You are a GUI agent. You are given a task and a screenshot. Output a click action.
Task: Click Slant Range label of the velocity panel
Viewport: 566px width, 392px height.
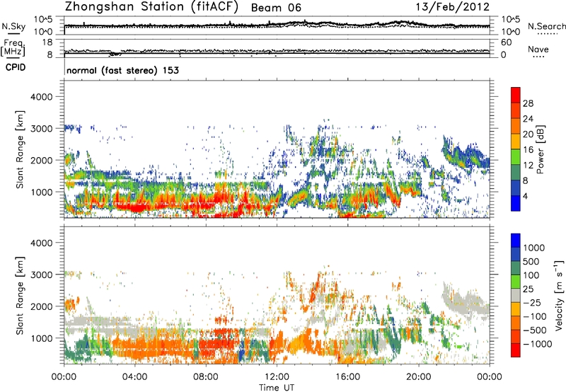click(x=20, y=295)
